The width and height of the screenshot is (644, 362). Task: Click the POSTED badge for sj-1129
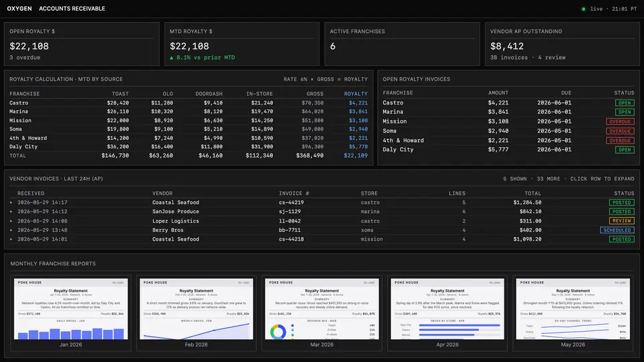pyautogui.click(x=621, y=211)
